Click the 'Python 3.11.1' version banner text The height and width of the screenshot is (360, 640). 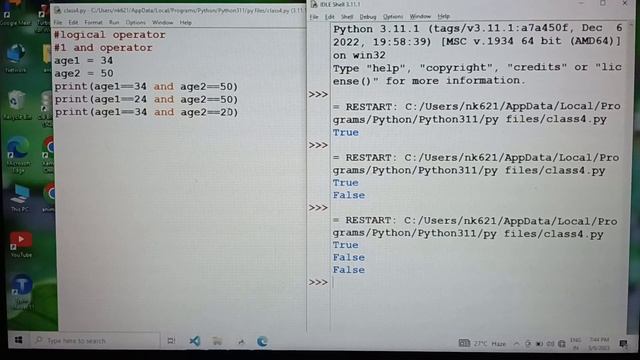376,29
